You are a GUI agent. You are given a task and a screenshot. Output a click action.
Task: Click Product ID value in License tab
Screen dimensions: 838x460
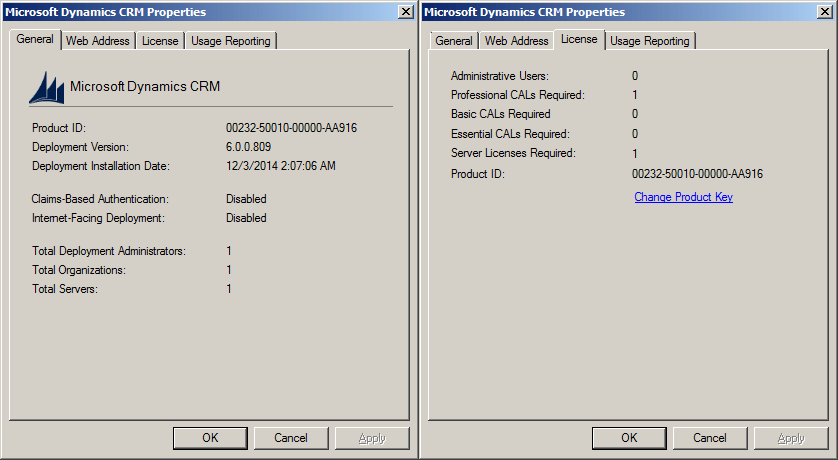(697, 174)
